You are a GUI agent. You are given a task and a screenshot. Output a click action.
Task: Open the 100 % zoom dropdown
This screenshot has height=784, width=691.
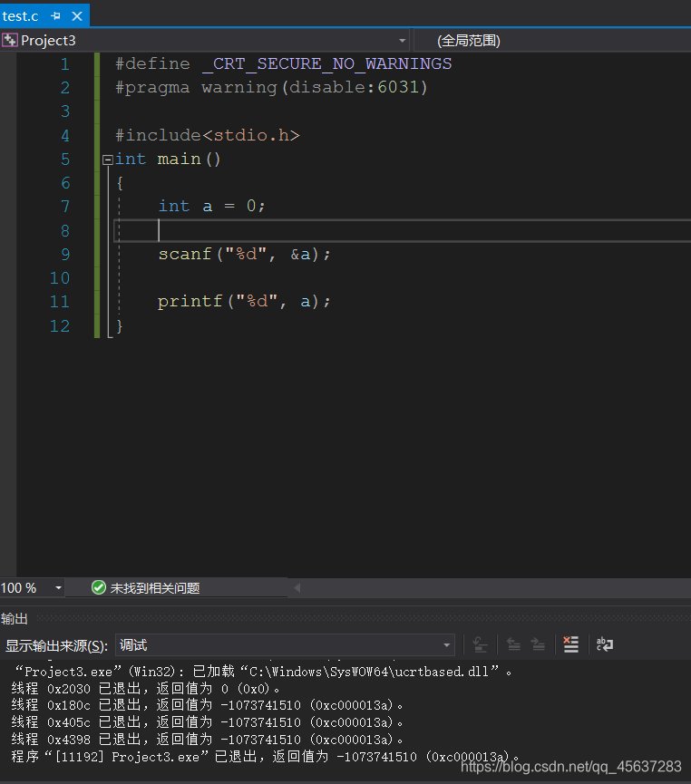click(x=58, y=588)
